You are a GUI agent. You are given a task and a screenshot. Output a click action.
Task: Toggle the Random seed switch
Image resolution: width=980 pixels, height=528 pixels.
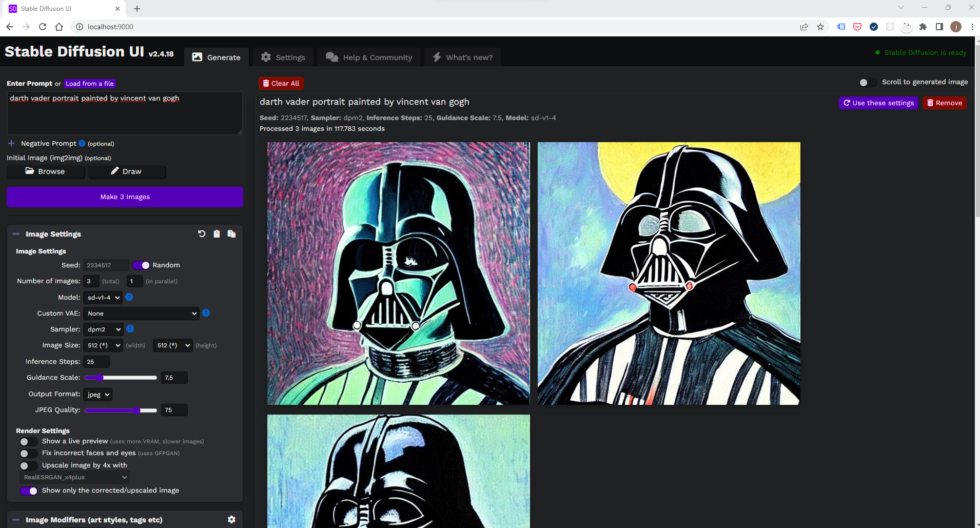coord(141,265)
